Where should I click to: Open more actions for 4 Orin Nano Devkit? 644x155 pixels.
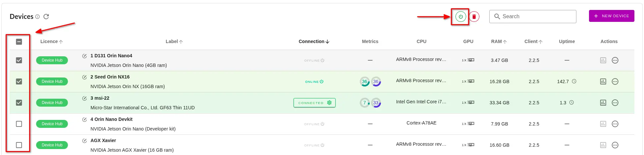[x=615, y=124]
